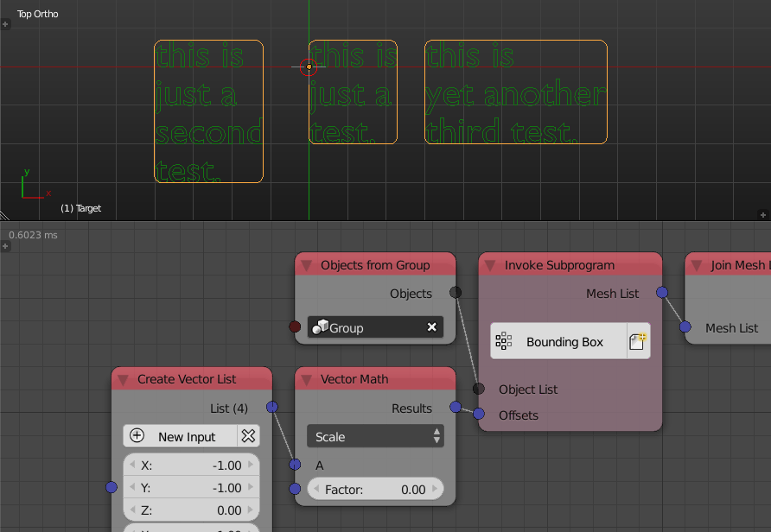This screenshot has width=771, height=532.
Task: Click the Offsets input socket
Action: coord(479,415)
